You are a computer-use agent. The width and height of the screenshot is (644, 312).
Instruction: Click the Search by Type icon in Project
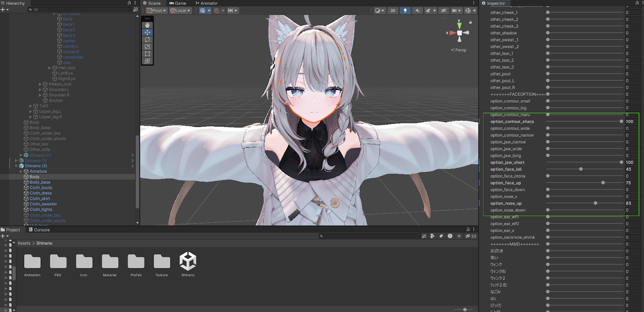pos(432,236)
